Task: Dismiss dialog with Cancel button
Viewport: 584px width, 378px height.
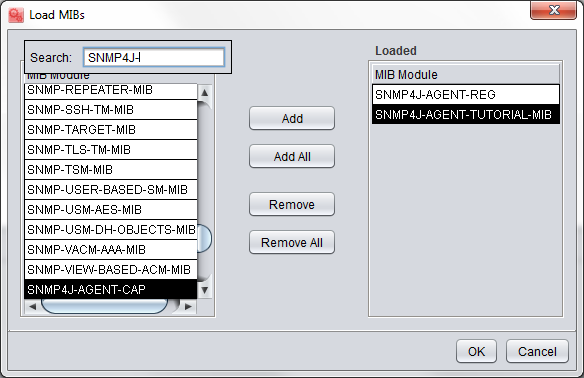Action: 537,351
